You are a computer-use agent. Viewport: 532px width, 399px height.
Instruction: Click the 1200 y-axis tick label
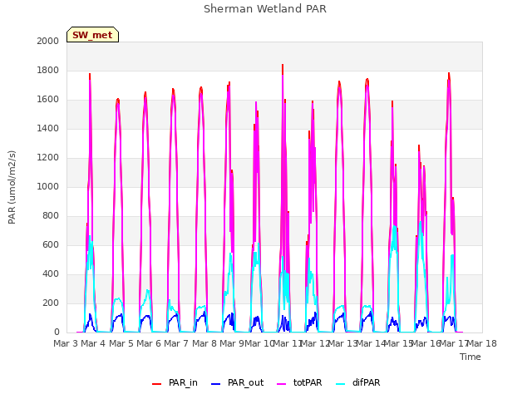point(48,157)
